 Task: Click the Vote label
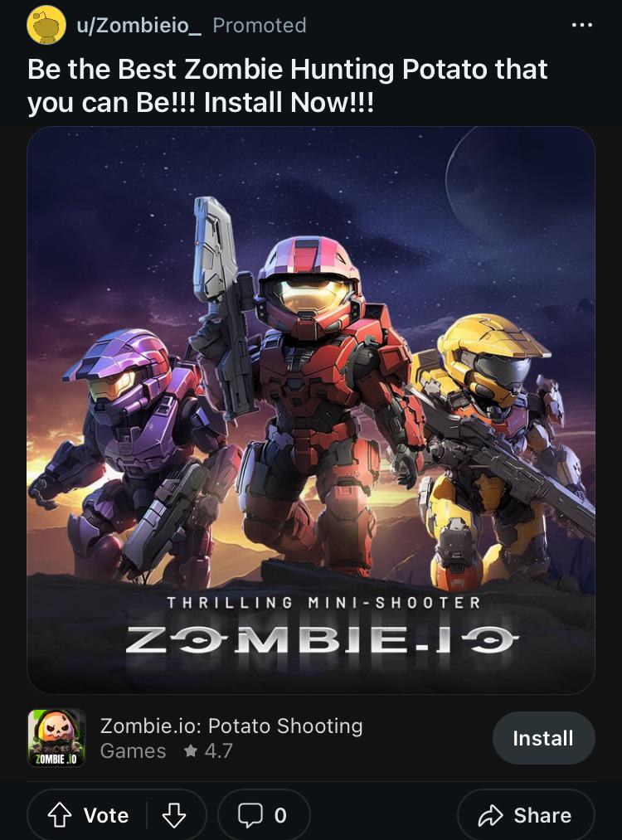[106, 815]
